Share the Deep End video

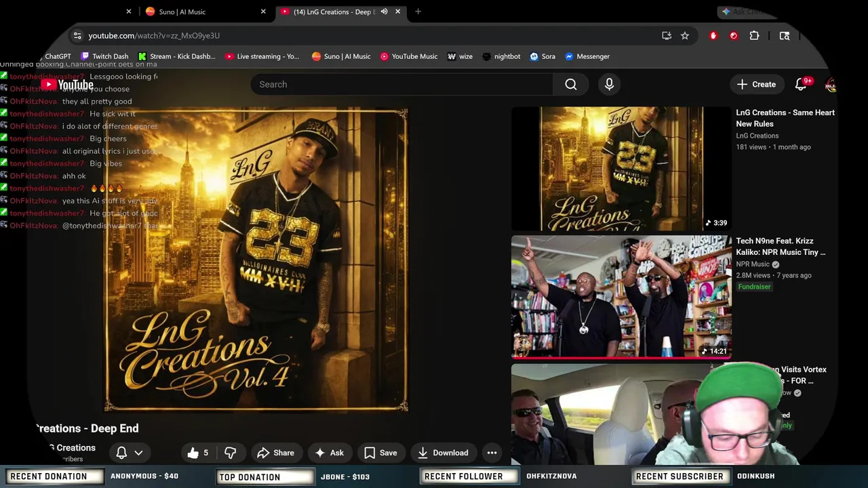tap(275, 453)
